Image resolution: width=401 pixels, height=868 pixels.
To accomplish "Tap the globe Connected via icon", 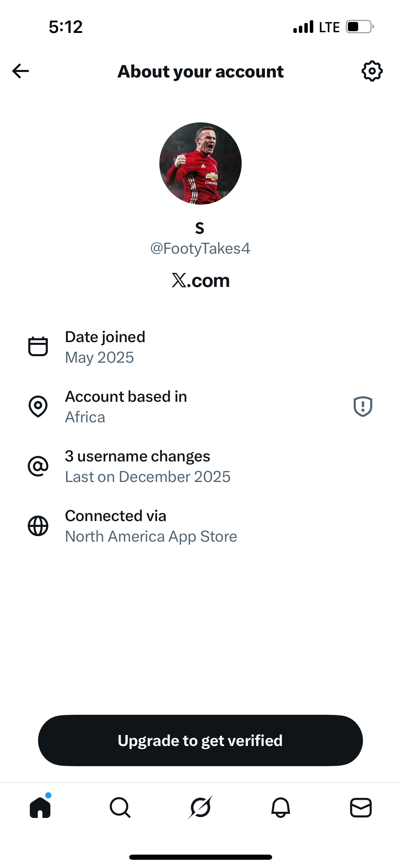I will tap(38, 526).
